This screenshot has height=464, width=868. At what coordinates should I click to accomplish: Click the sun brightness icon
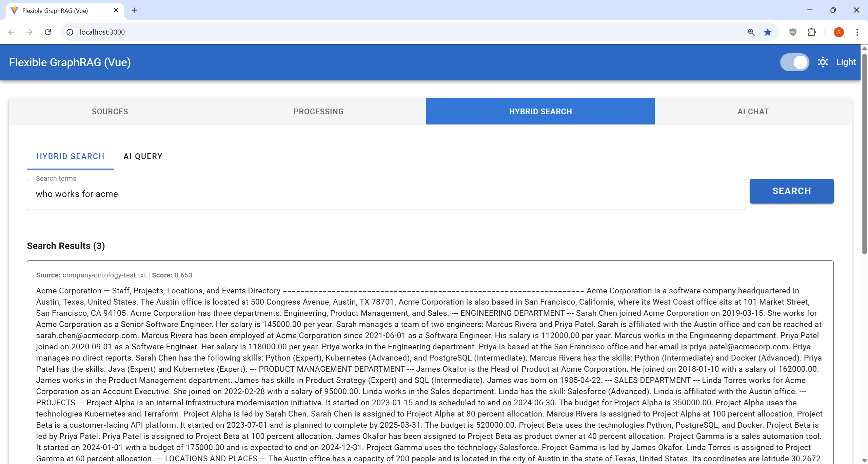(x=823, y=62)
